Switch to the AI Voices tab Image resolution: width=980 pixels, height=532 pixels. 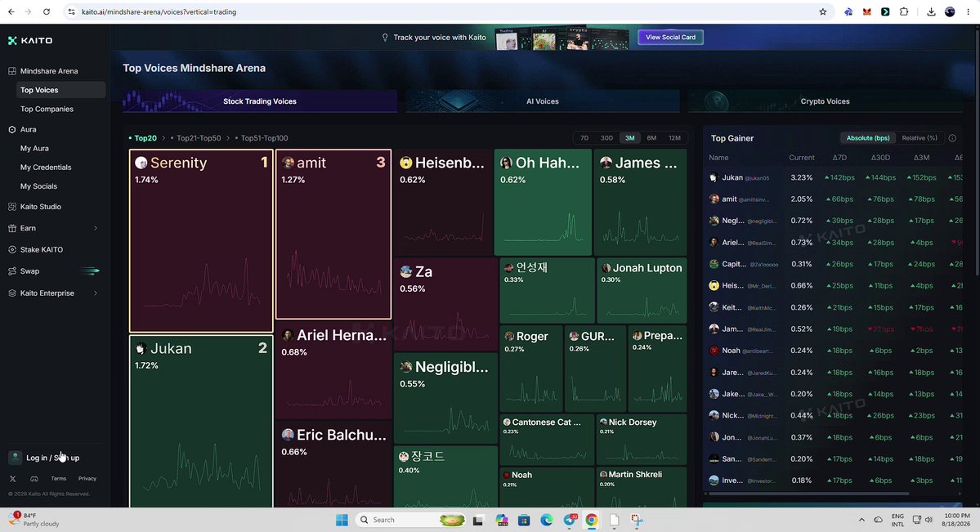pyautogui.click(x=543, y=101)
